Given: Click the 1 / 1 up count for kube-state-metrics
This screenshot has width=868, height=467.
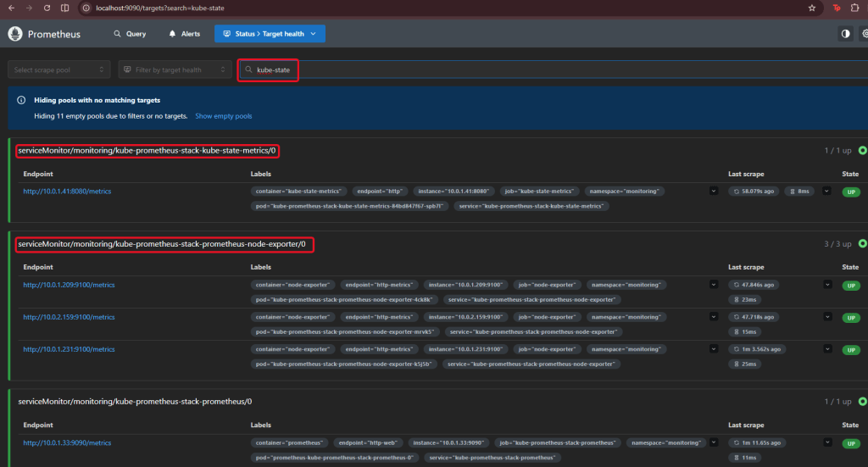Looking at the screenshot, I should tap(837, 151).
